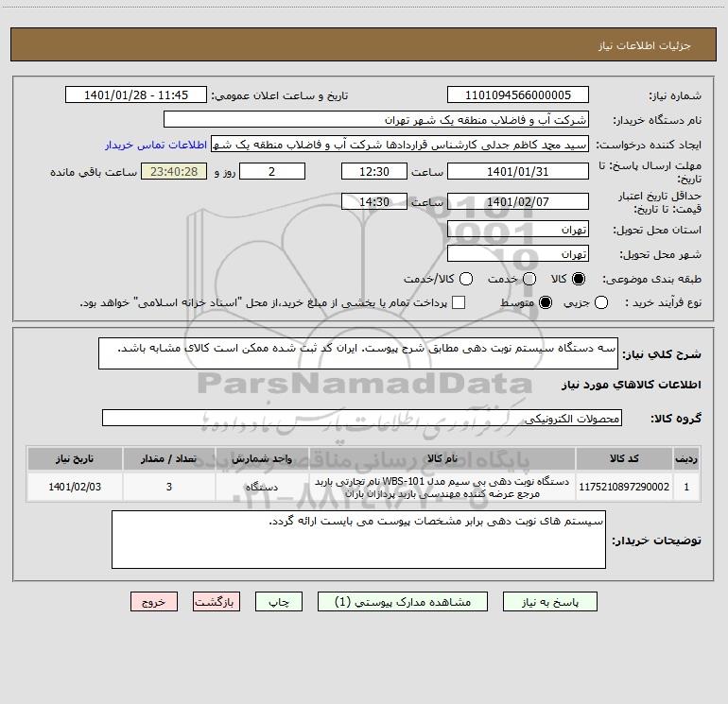Select the خدمت radio button

[529, 279]
